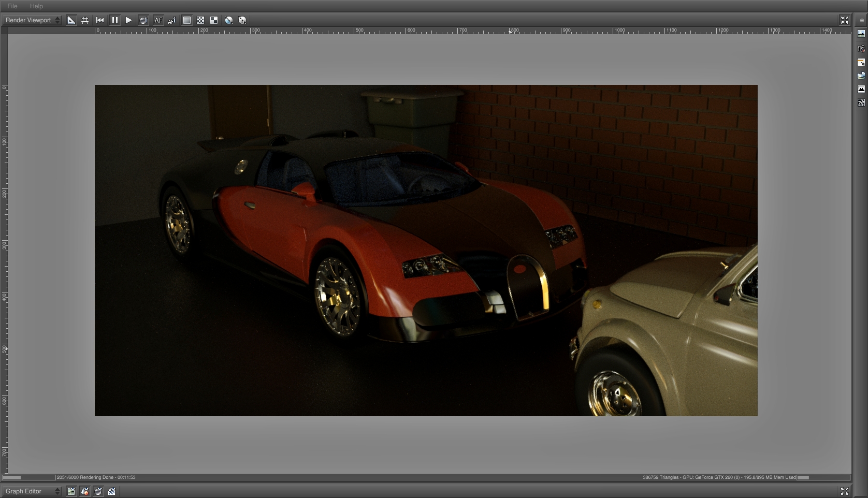Viewport: 868px width, 498px height.
Task: Toggle the glass sphere eye visibility button
Action: pos(98,491)
